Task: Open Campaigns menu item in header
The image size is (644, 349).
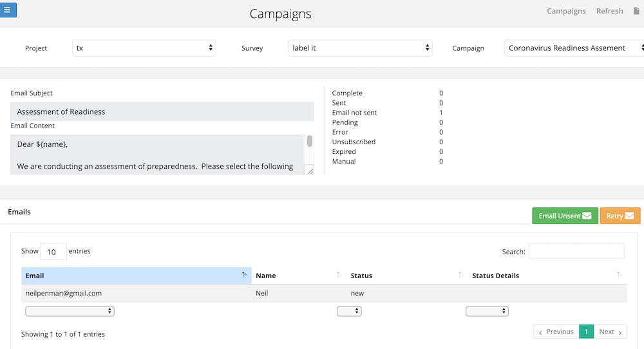Action: (566, 11)
